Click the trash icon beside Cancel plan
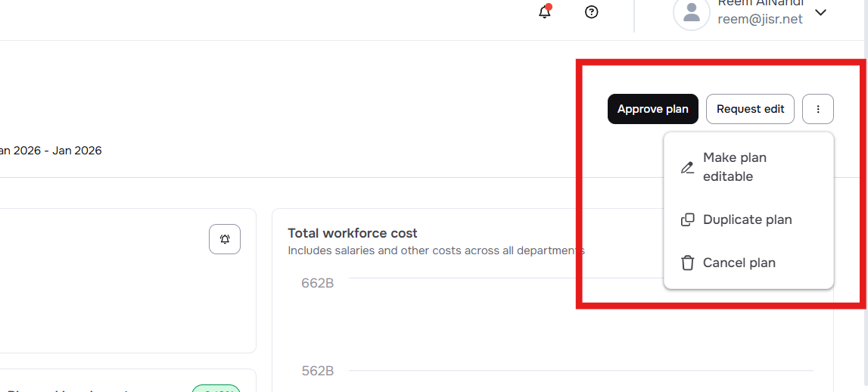This screenshot has width=868, height=392. click(x=687, y=263)
